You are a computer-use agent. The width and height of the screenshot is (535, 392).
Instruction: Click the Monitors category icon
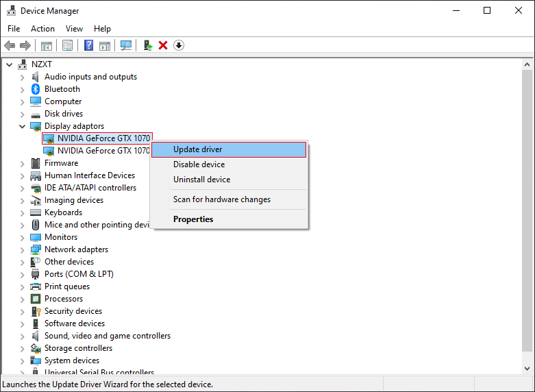tap(36, 237)
